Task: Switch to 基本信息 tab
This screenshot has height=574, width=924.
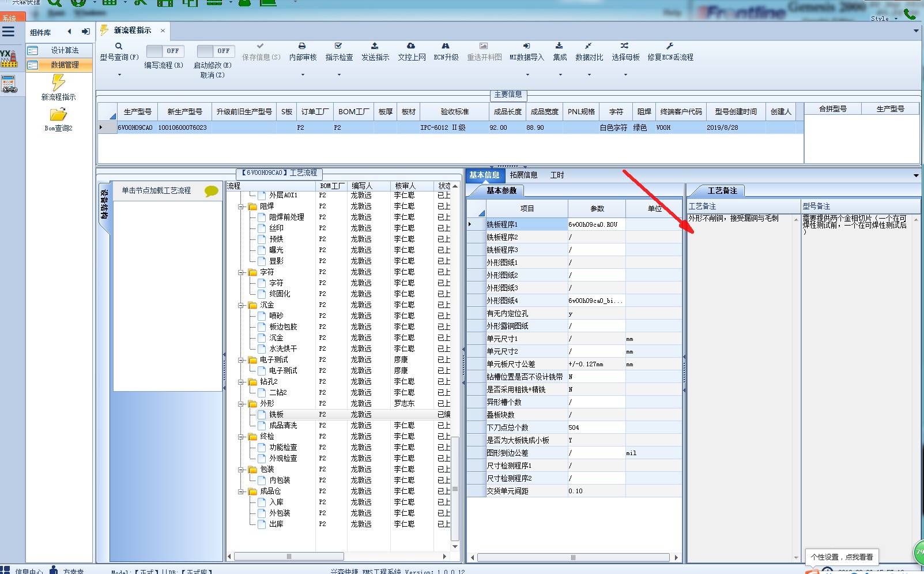Action: click(x=484, y=175)
